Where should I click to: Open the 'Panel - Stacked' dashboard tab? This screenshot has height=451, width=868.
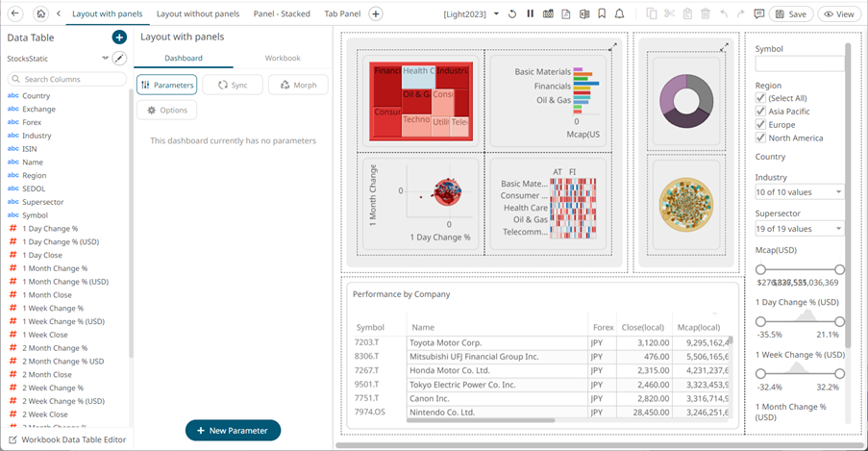[x=280, y=14]
